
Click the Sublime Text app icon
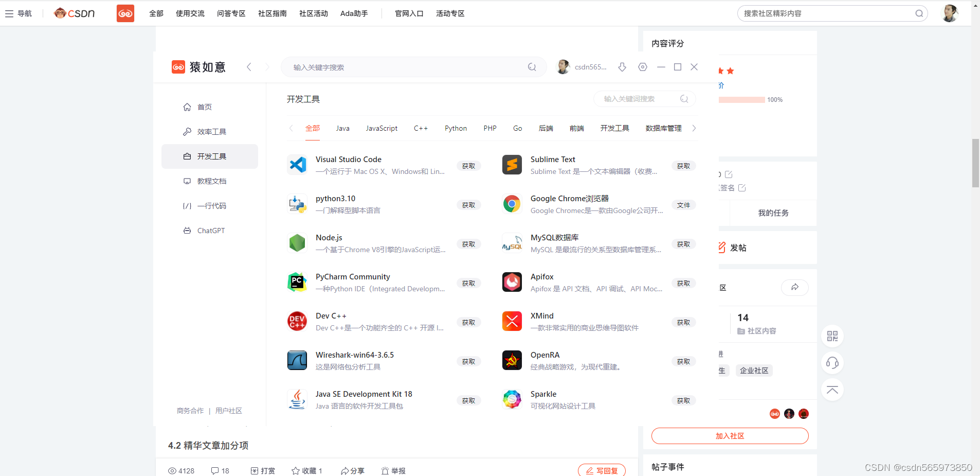click(x=512, y=165)
